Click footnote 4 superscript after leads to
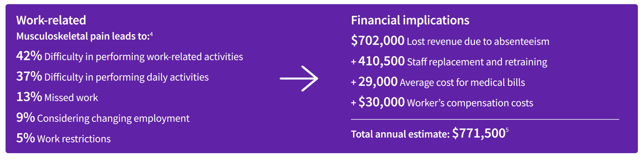644x162 pixels. pos(151,34)
